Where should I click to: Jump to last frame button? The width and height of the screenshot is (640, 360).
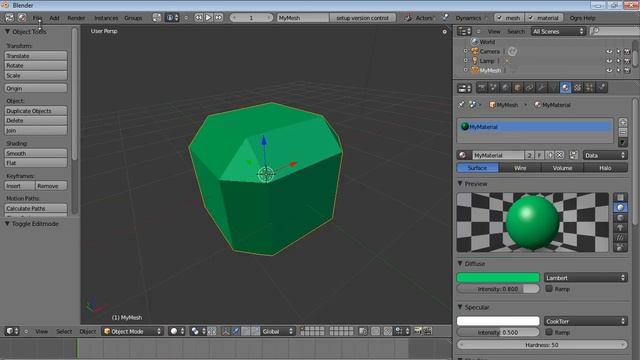pos(219,18)
